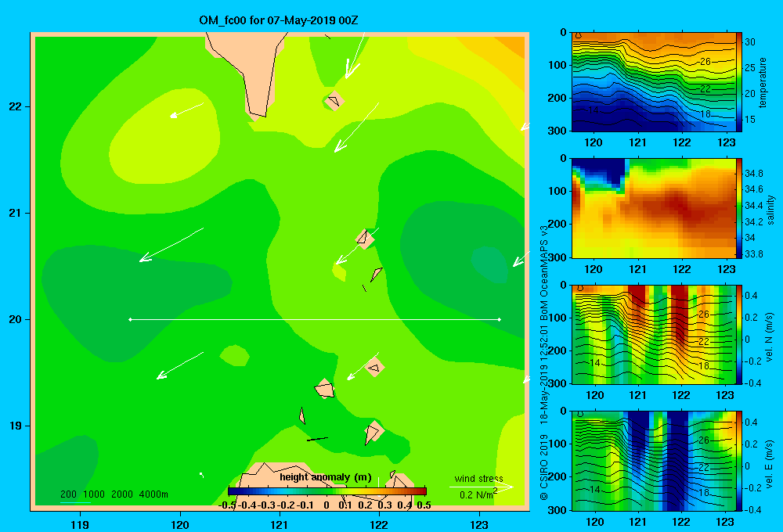Open the eastward velocity cross-section panel
783x532 pixels.
click(x=653, y=461)
